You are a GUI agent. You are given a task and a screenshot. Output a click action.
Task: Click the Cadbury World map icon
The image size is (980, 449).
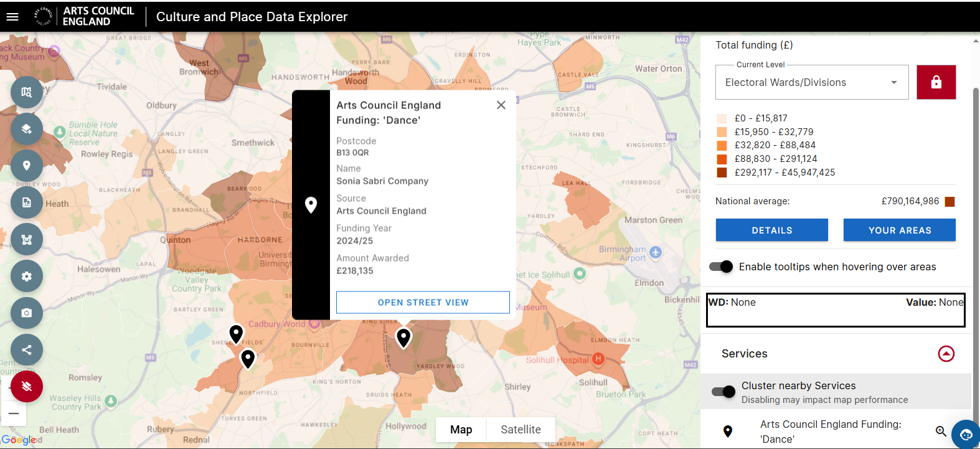coord(314,323)
